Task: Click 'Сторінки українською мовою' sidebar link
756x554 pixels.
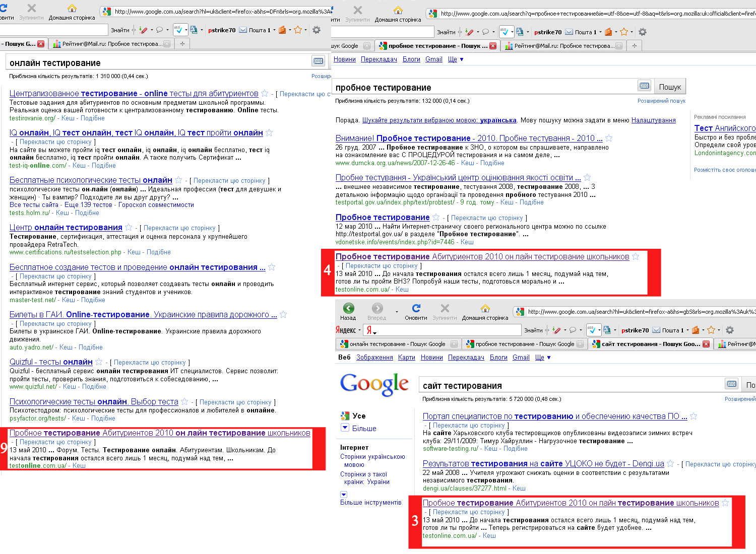Action: click(x=372, y=461)
